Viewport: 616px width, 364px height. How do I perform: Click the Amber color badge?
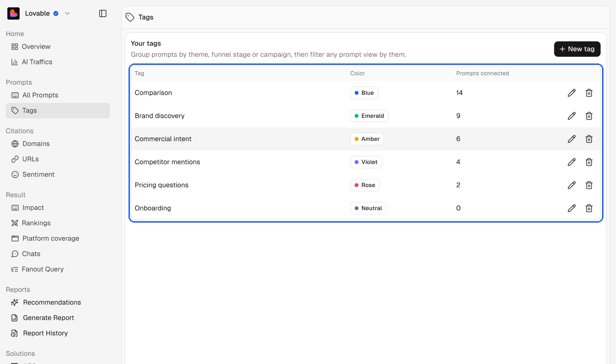[367, 139]
